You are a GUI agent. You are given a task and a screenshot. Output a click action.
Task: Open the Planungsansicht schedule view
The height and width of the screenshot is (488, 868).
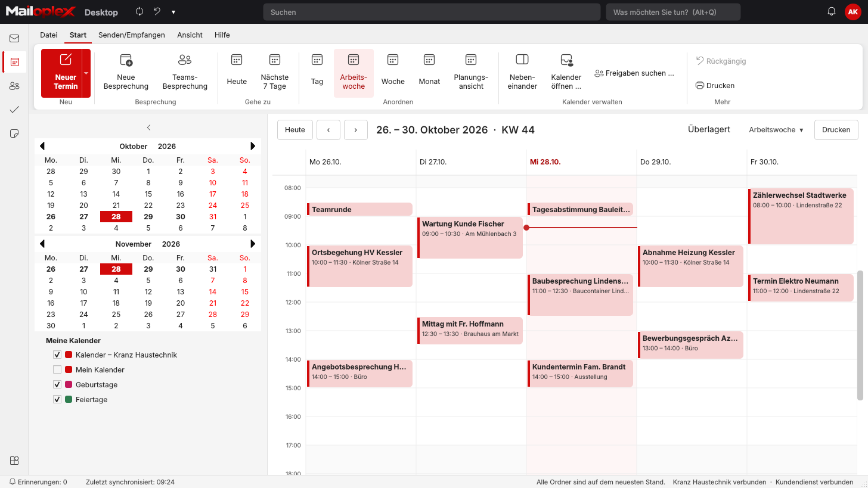point(471,73)
